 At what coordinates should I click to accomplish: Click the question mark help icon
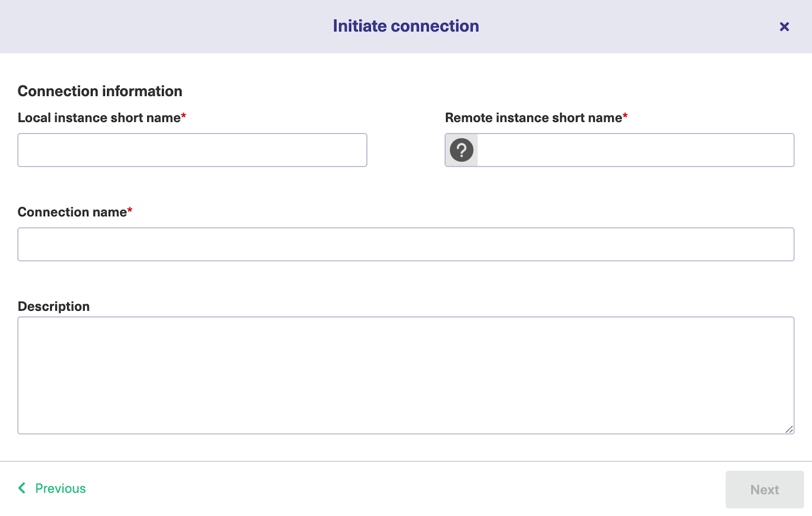[461, 150]
